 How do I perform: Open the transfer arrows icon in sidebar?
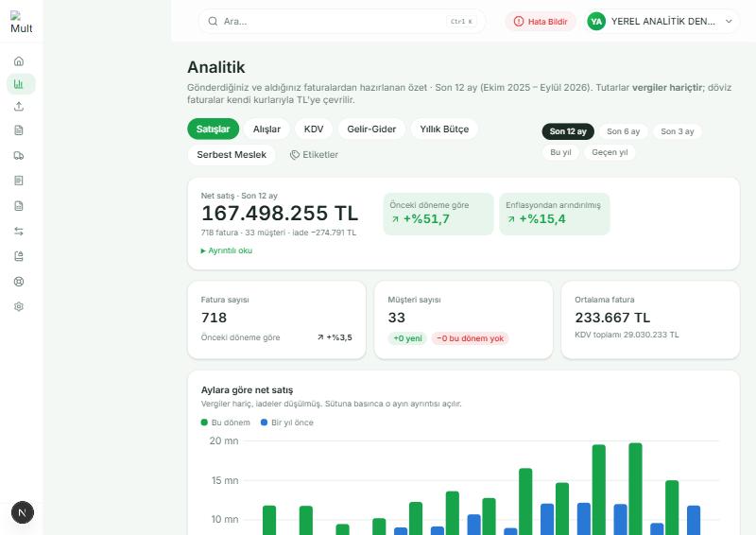pos(19,231)
